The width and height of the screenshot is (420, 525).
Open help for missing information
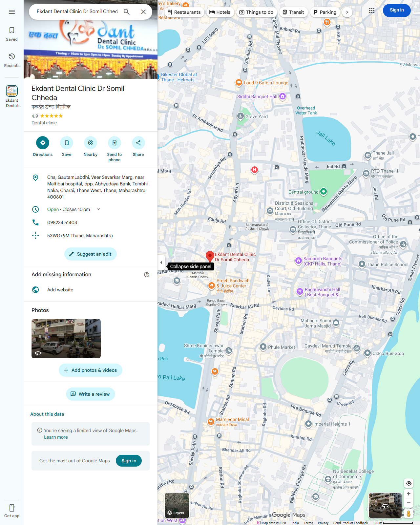(147, 275)
